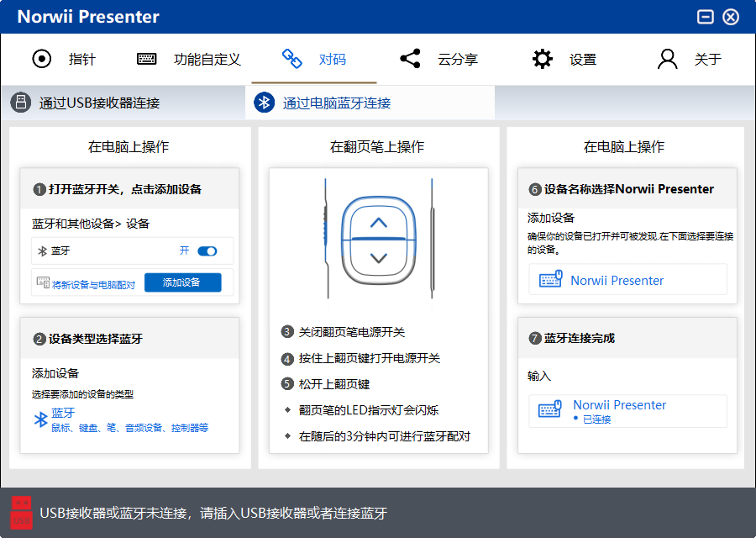The height and width of the screenshot is (538, 756).
Task: Click the device pairing icon beside 将新设备与电脑配对
Action: click(x=43, y=282)
